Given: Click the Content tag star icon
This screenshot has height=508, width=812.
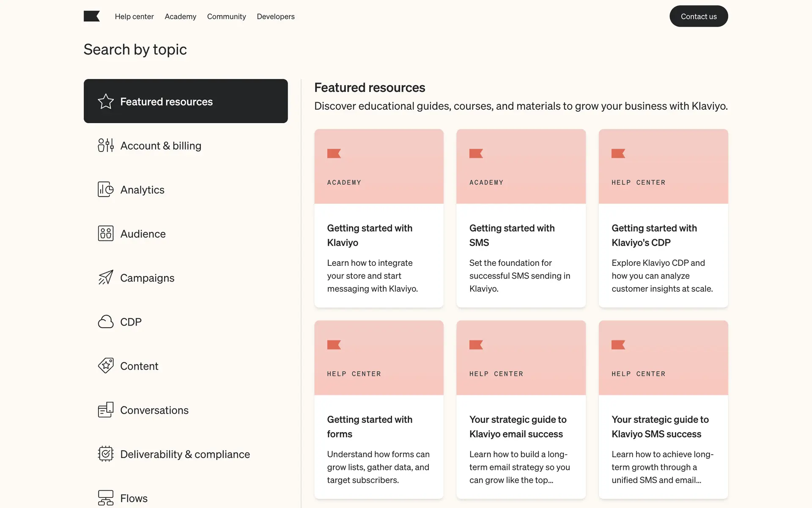Looking at the screenshot, I should tap(106, 366).
